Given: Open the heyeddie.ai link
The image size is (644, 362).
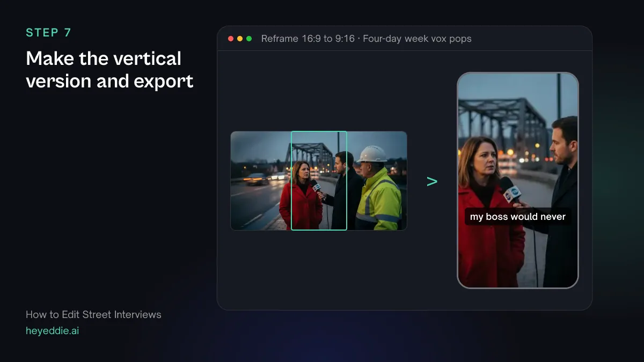Looking at the screenshot, I should coord(53,330).
